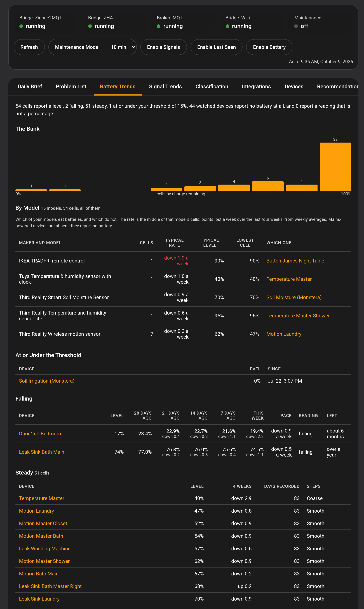Click the chart bar labeled 3
The width and height of the screenshot is (364, 609).
200,189
